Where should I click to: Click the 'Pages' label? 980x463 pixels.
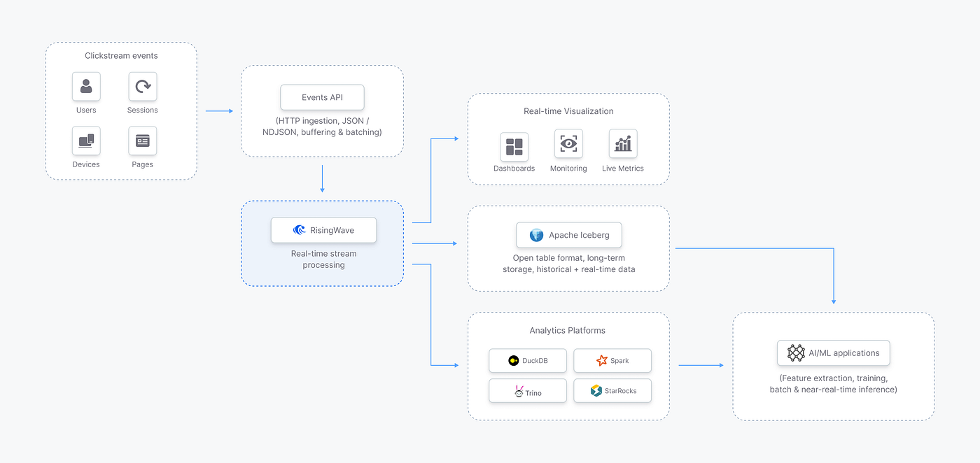coord(143,164)
